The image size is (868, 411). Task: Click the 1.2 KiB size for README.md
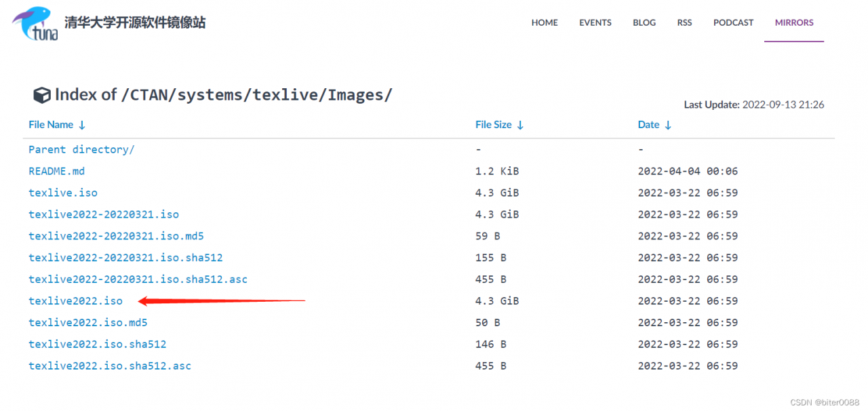(x=497, y=172)
